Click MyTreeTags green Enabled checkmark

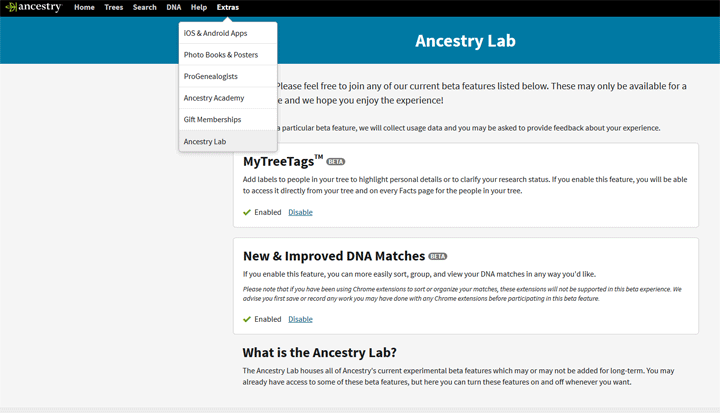point(247,212)
